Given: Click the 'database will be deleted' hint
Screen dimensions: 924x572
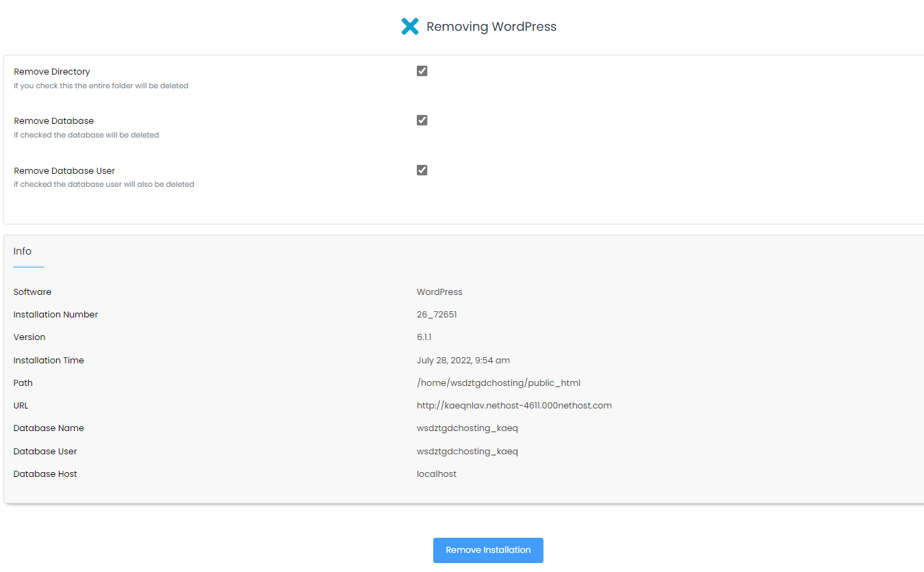Looking at the screenshot, I should 86,135.
